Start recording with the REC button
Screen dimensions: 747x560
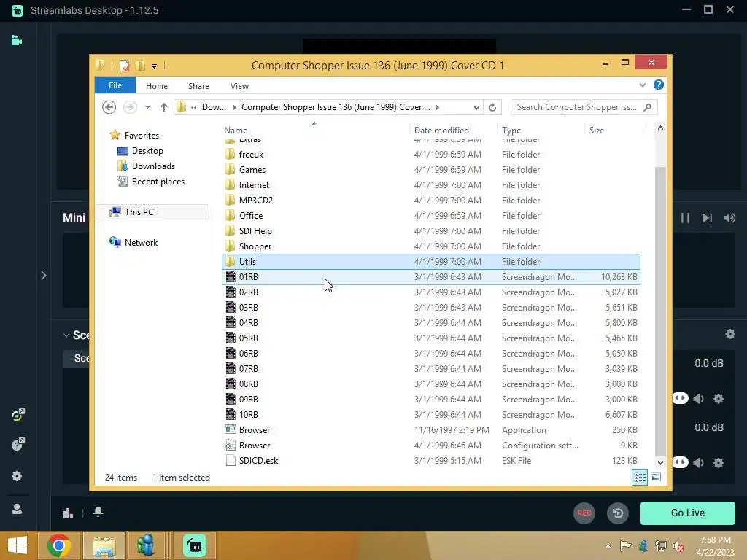tap(584, 513)
